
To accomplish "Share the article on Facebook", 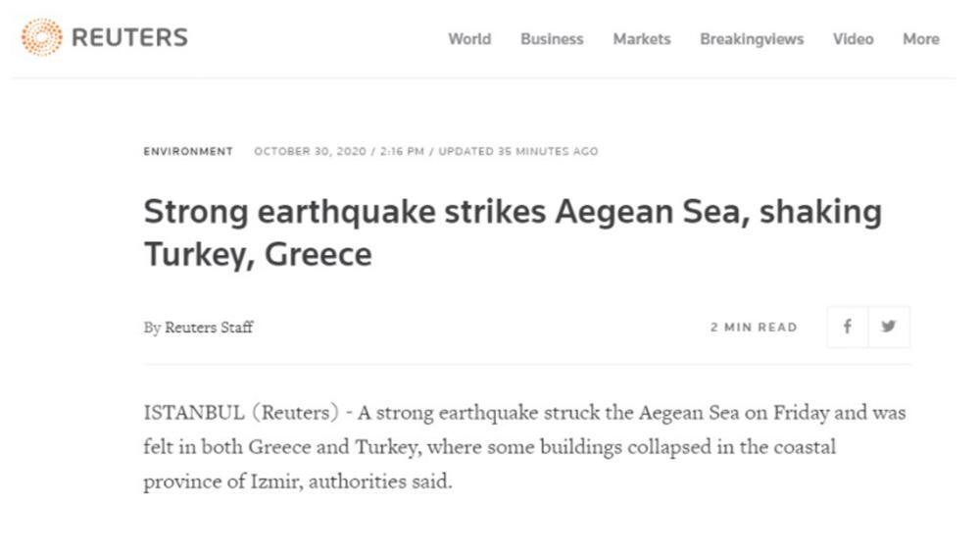I will coord(847,328).
